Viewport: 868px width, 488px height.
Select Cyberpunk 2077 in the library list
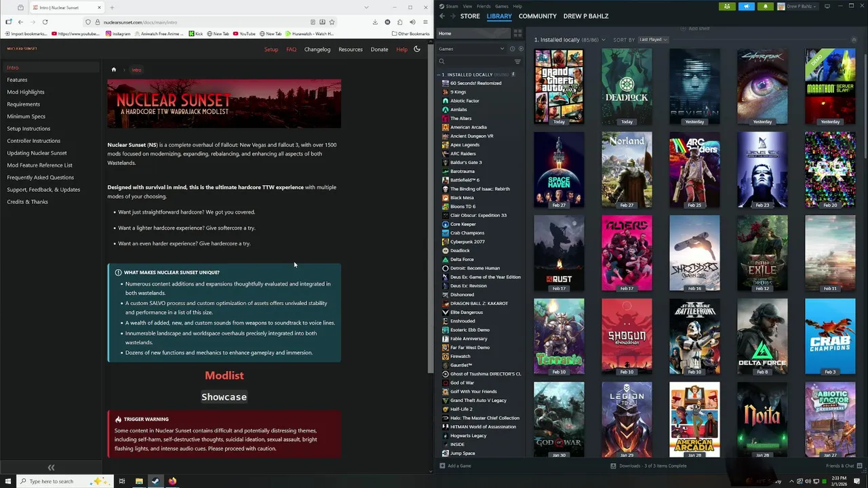tap(467, 242)
